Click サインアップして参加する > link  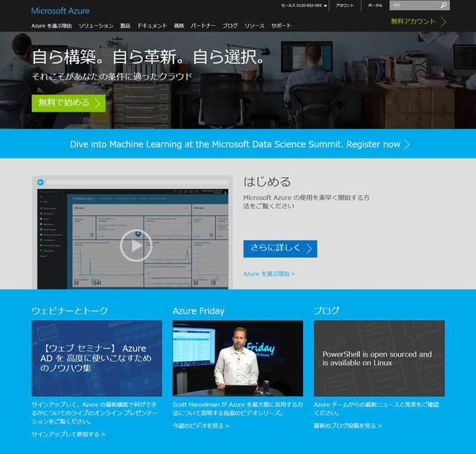[68, 434]
